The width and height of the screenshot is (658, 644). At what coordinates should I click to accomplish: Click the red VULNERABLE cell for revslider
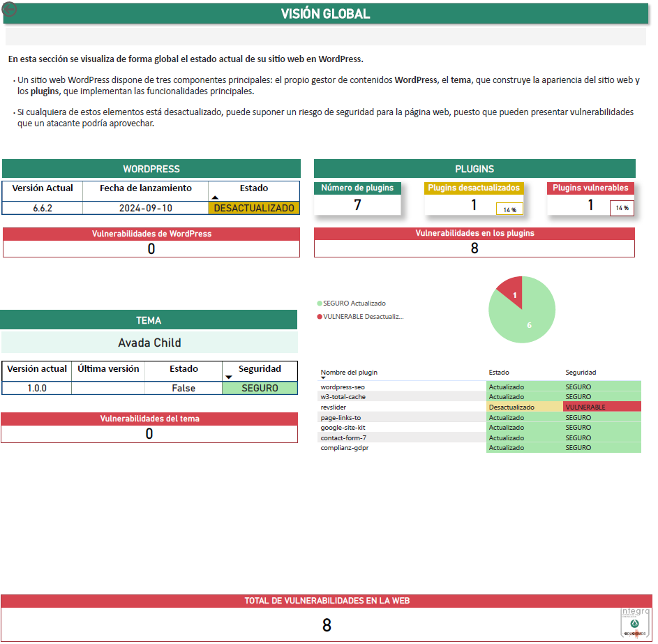[601, 407]
